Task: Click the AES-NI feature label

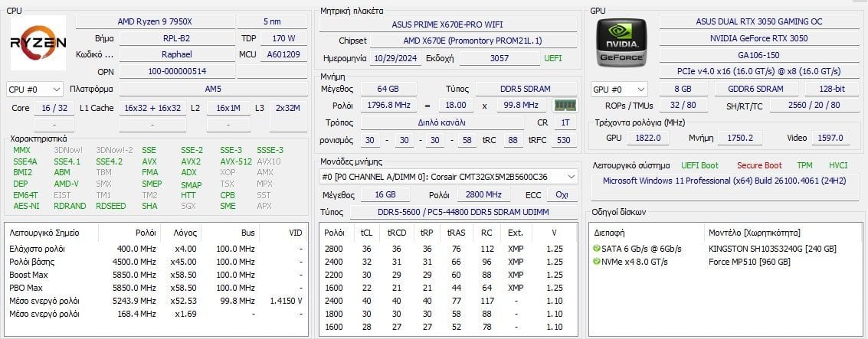Action: tap(26, 206)
